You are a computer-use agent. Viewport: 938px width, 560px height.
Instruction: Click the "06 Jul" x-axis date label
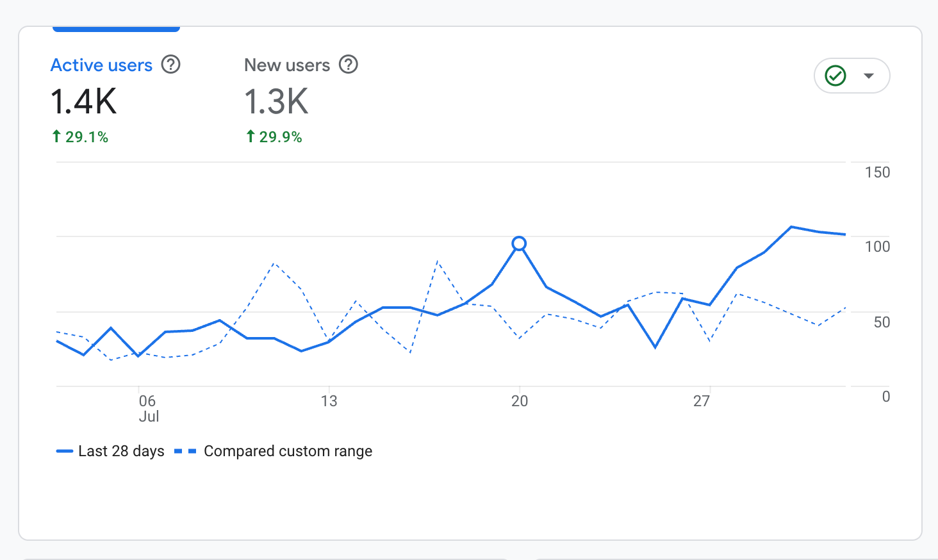point(148,408)
